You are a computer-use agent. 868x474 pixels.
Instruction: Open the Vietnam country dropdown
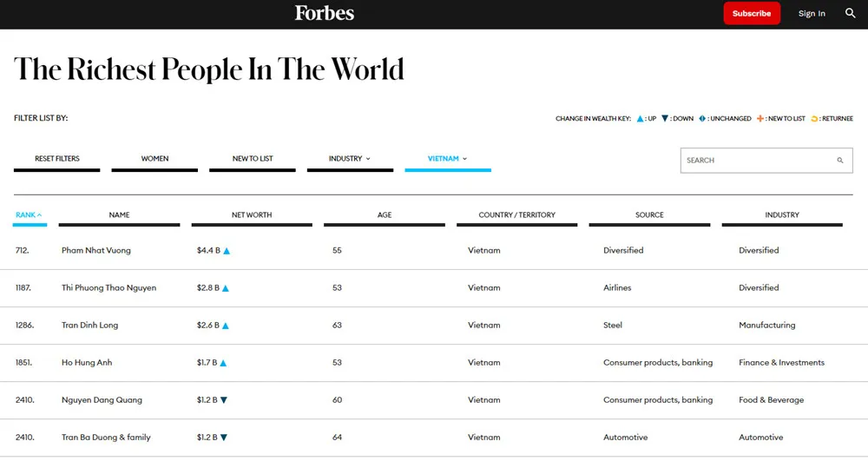coord(447,159)
